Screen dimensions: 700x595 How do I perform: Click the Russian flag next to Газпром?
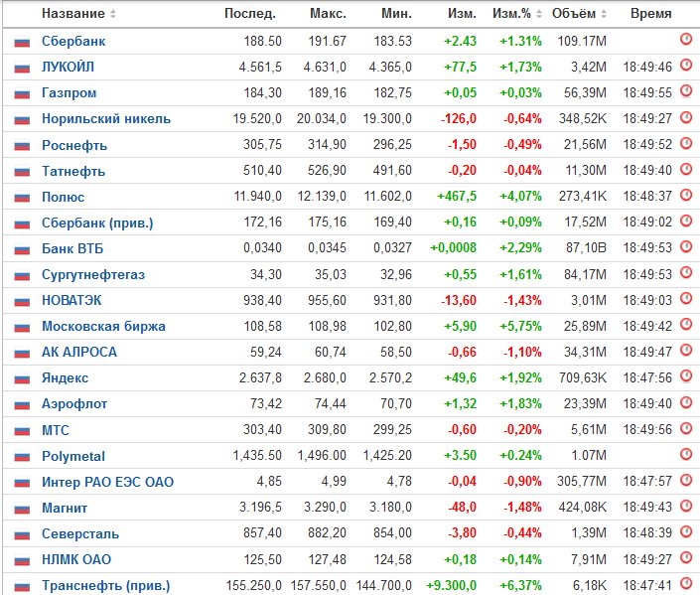tap(22, 94)
